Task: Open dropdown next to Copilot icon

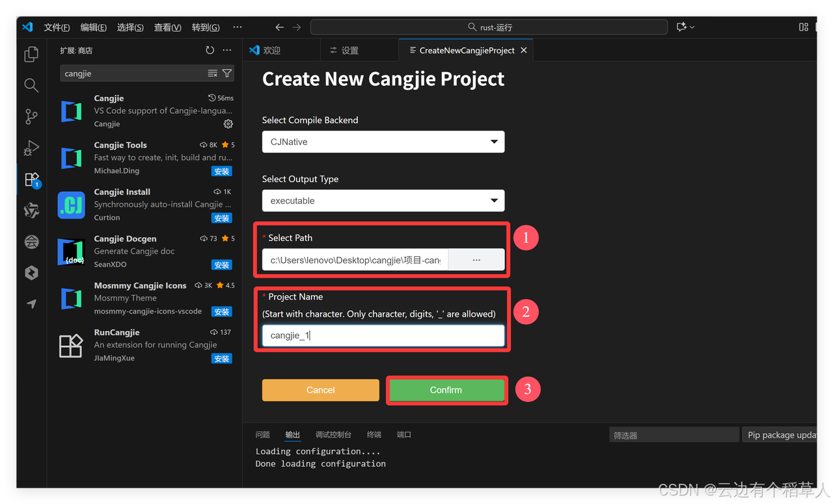Action: point(692,27)
